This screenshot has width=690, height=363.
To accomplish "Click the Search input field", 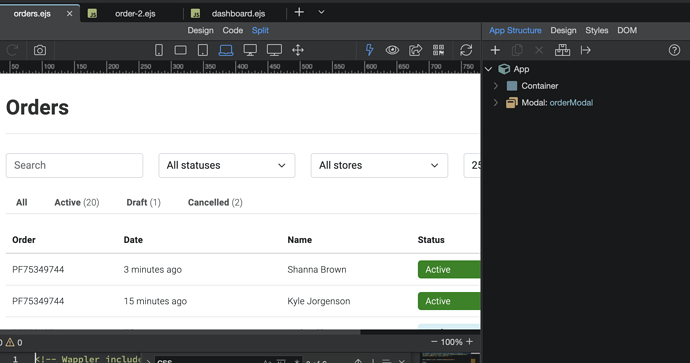I will [x=74, y=165].
